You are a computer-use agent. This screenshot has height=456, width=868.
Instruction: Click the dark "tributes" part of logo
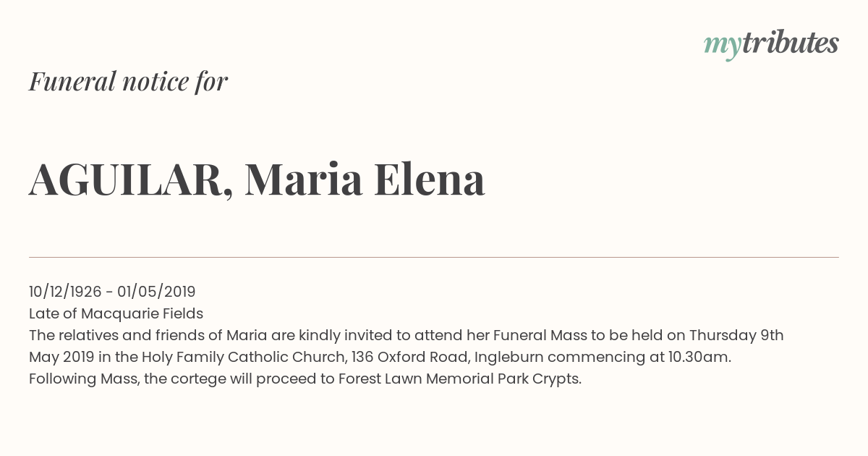[x=790, y=43]
